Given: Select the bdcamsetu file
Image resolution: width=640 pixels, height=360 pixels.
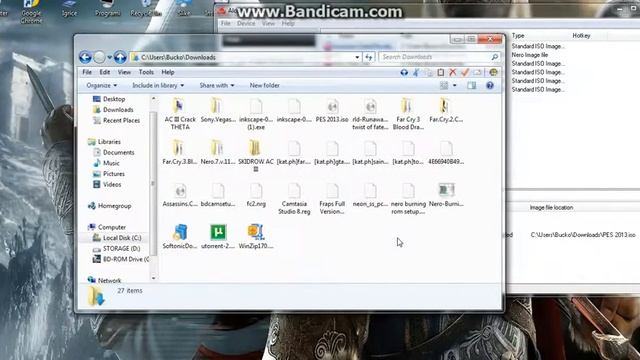Looking at the screenshot, I should pos(218,195).
